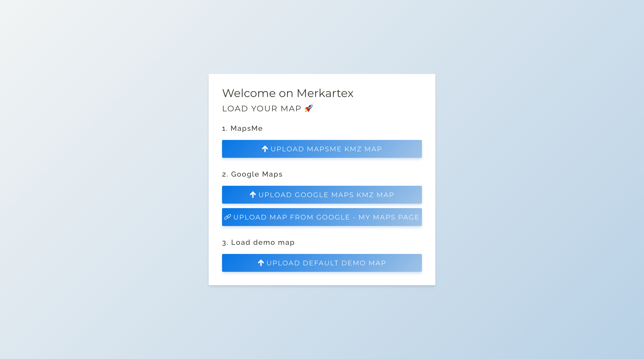Select the '1. MapsMe' section label
Screen dimensions: 644x359
242,129
